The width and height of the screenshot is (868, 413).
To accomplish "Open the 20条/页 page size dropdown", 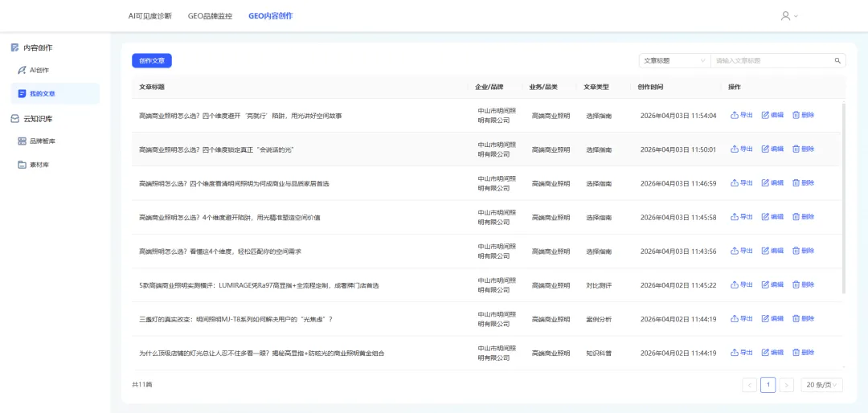I will [x=821, y=385].
